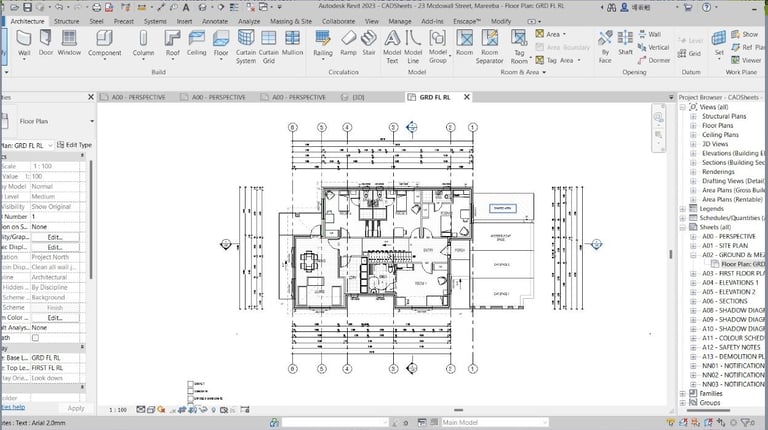Image resolution: width=768 pixels, height=430 pixels.
Task: Select the Grid datum tool
Action: pyautogui.click(x=689, y=53)
